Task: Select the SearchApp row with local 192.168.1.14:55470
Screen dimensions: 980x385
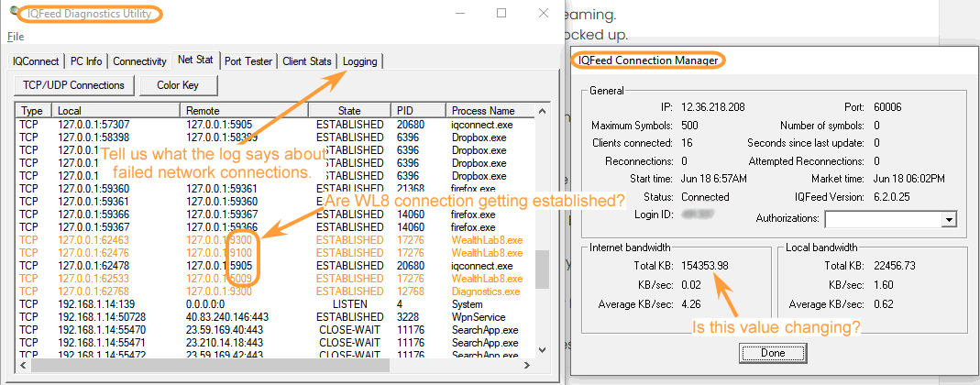Action: click(275, 329)
